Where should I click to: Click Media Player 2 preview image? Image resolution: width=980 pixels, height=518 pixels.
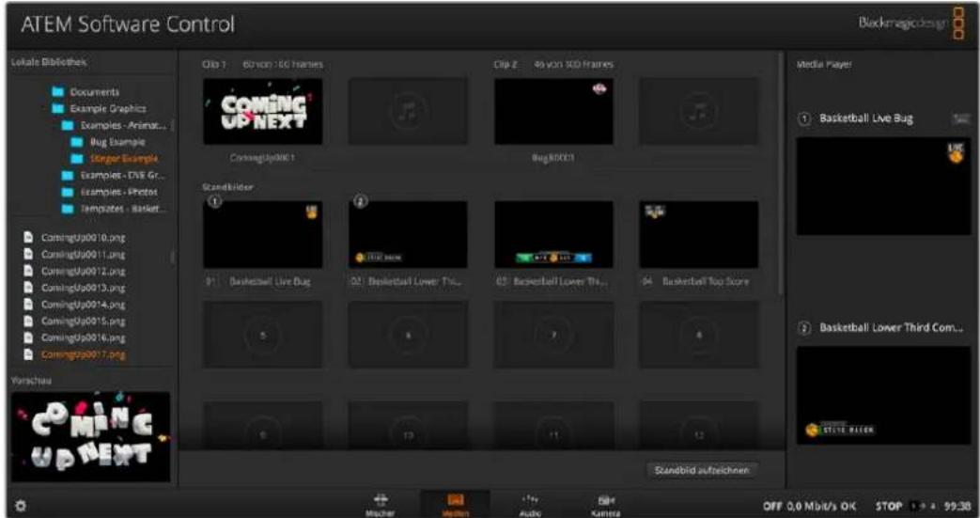(883, 396)
